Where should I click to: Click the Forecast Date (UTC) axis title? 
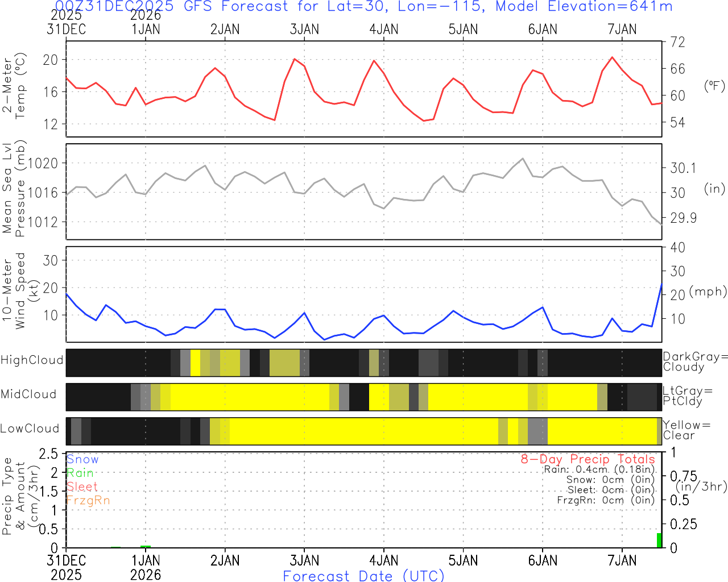tap(364, 576)
